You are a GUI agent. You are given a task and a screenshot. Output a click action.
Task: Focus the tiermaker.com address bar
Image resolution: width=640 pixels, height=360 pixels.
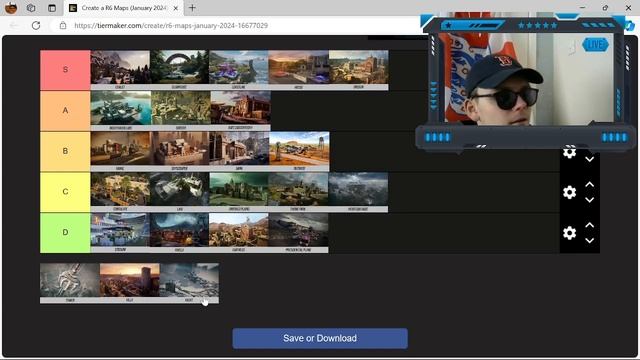pos(171,25)
